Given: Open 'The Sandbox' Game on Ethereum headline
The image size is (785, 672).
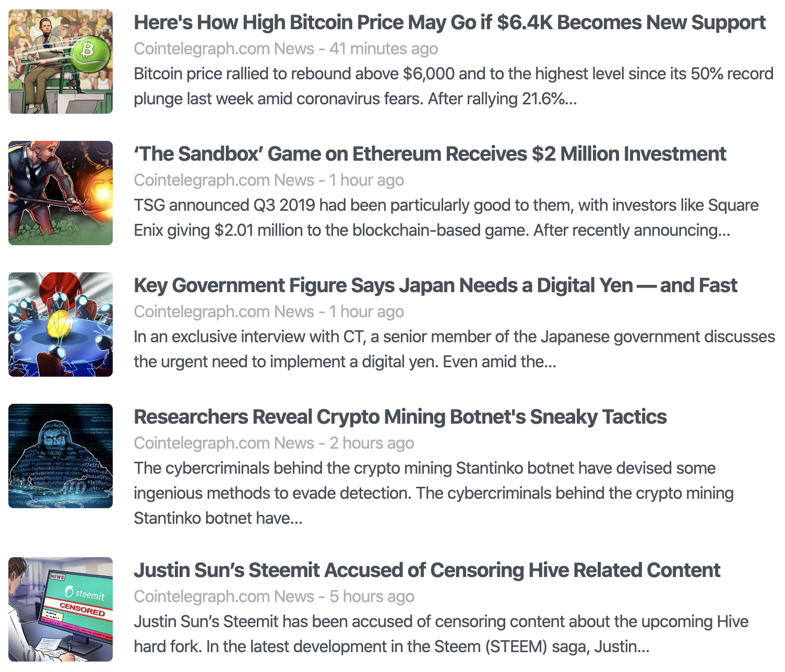Looking at the screenshot, I should (x=430, y=154).
